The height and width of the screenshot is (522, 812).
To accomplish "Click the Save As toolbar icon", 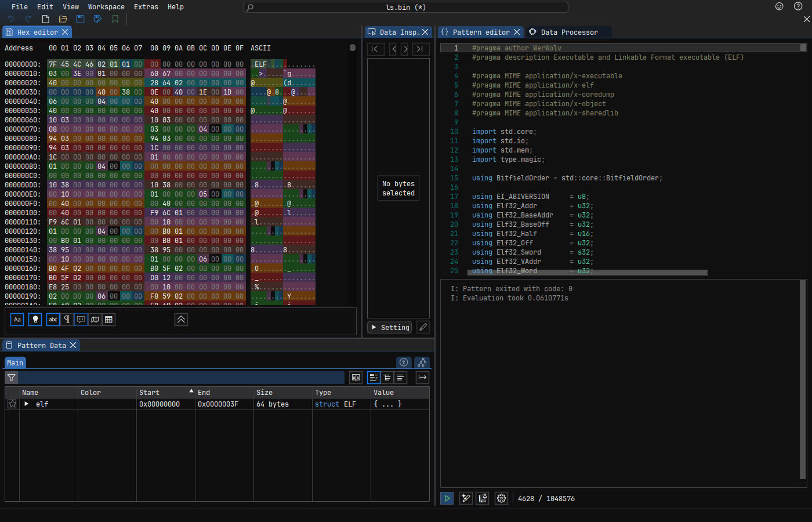I will [97, 19].
